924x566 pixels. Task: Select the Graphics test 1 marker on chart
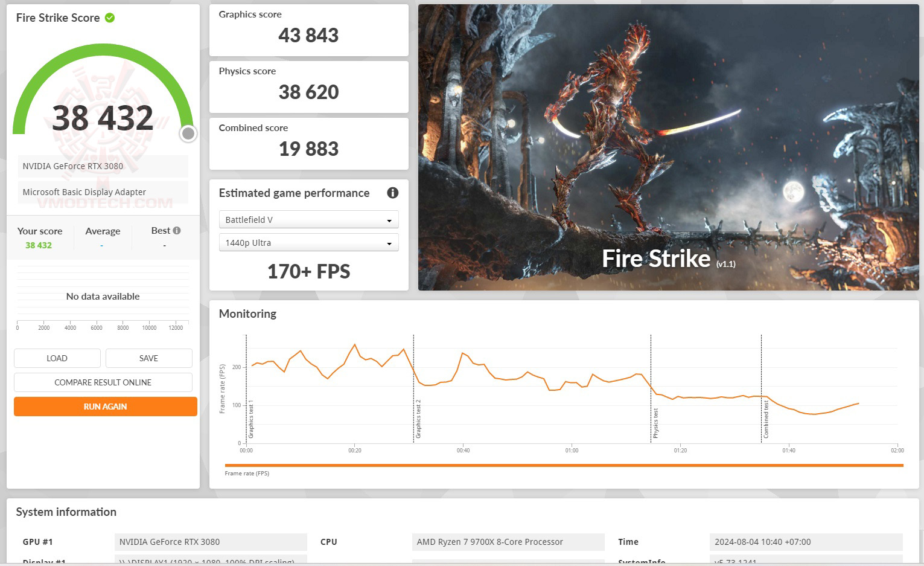click(x=251, y=419)
